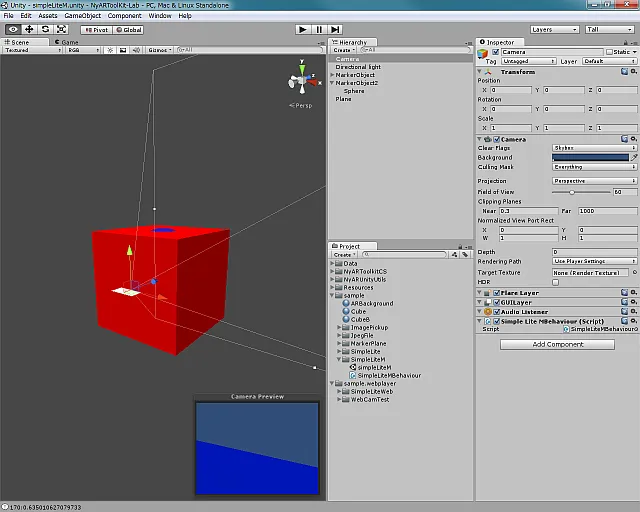Open Project Create button
The image size is (640, 512).
click(344, 254)
